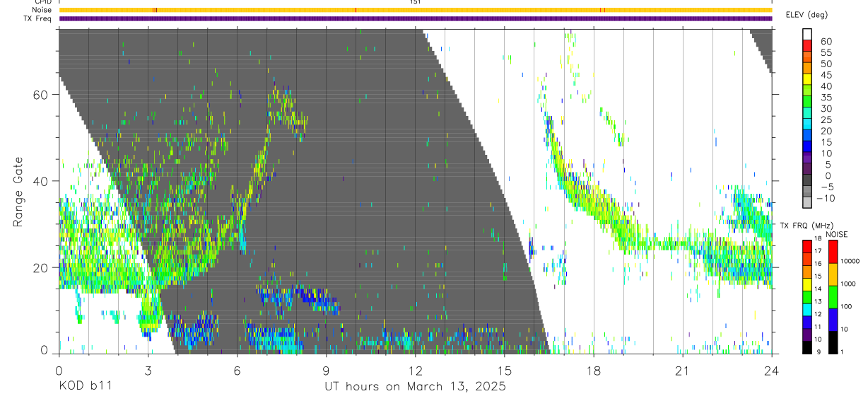868x401 pixels.
Task: Click the '6' tick on UT hours axis
Action: (x=237, y=370)
